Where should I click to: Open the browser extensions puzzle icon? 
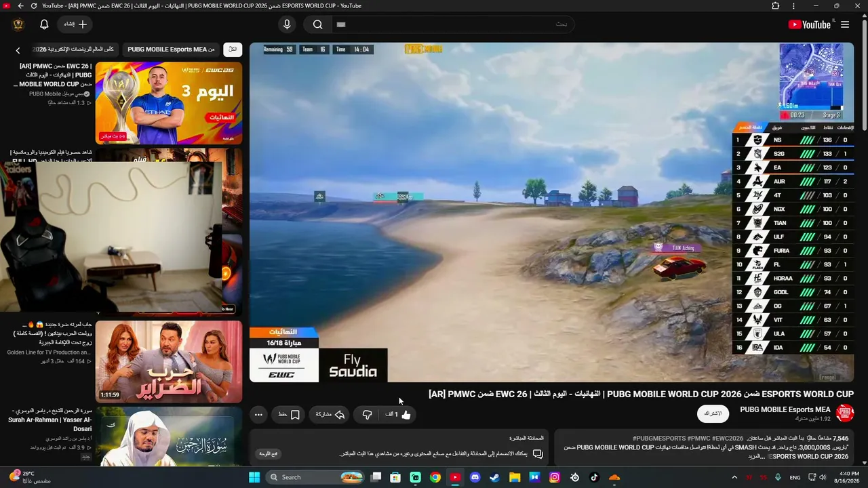[x=776, y=6]
